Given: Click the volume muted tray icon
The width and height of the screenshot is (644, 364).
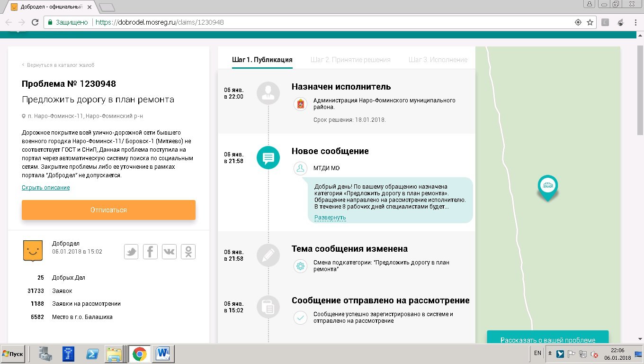Looking at the screenshot, I should click(x=594, y=354).
